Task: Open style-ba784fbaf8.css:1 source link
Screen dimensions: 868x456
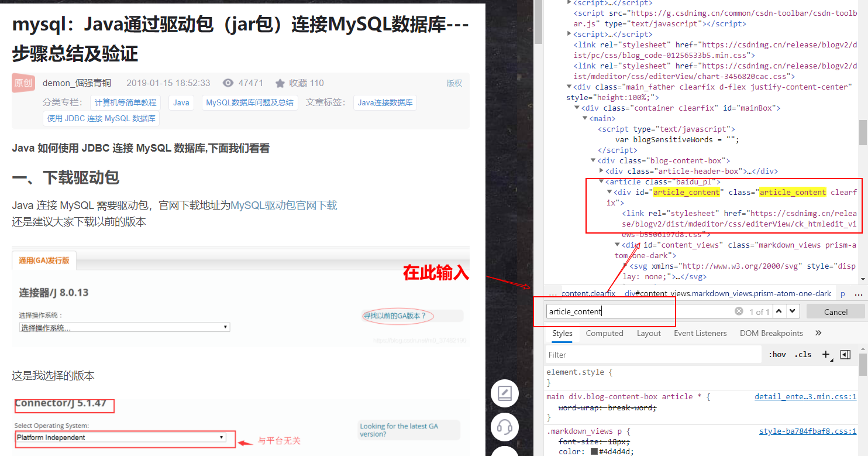Action: pos(808,431)
